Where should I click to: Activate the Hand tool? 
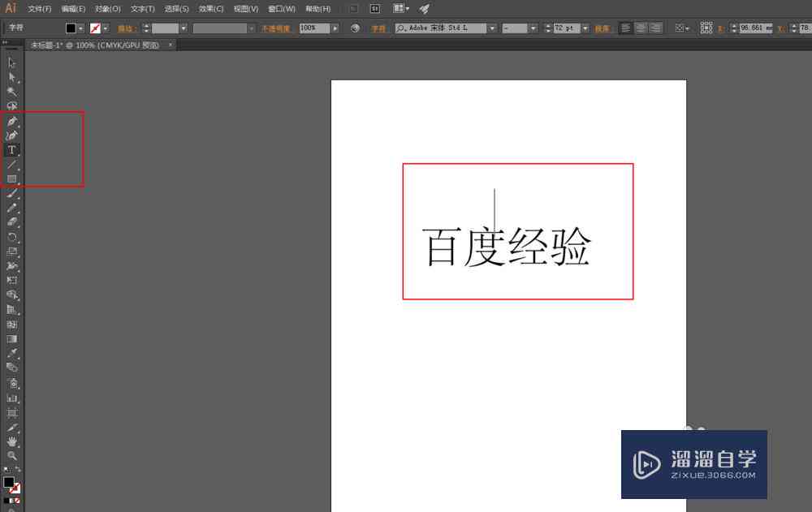(11, 441)
